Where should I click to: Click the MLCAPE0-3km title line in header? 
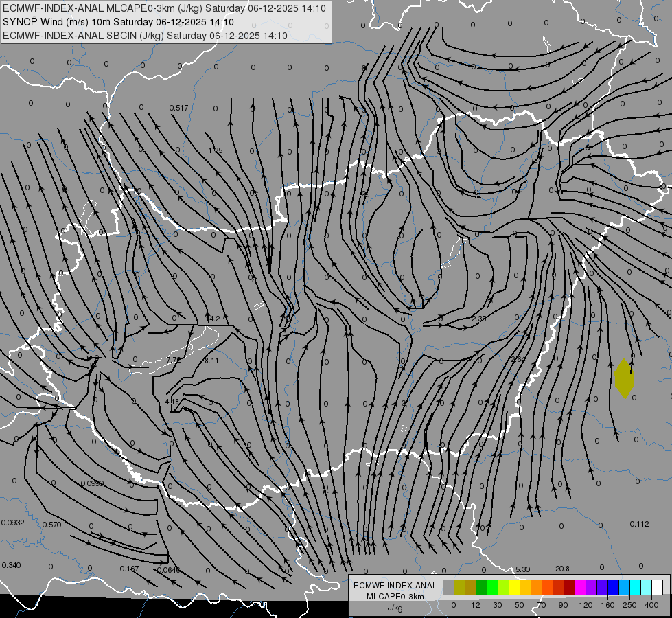pyautogui.click(x=164, y=8)
